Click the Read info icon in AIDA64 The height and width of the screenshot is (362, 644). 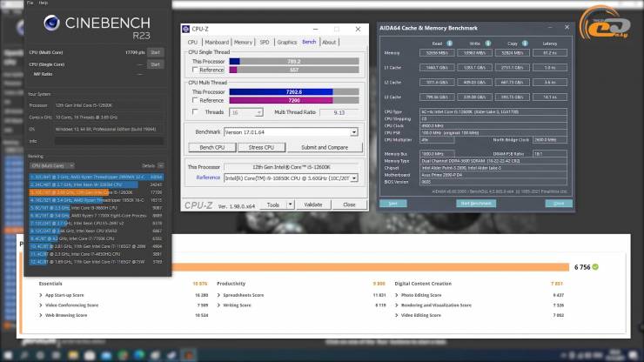click(449, 44)
